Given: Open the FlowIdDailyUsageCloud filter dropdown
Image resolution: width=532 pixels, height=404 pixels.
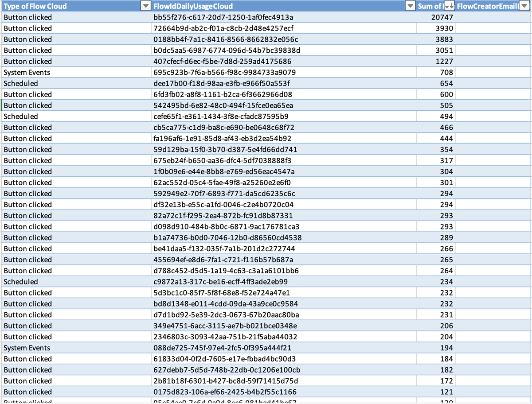Looking at the screenshot, I should 411,6.
